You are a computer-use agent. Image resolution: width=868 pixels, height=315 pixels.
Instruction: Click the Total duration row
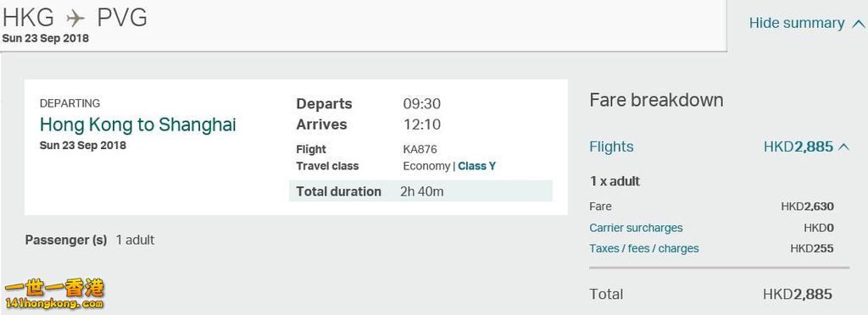(420, 191)
